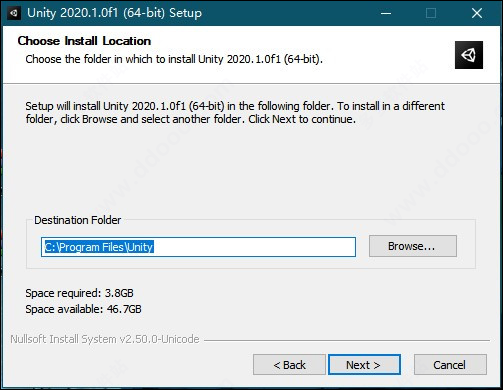The width and height of the screenshot is (503, 390).
Task: Click the Destination Folder path field
Action: [x=198, y=247]
